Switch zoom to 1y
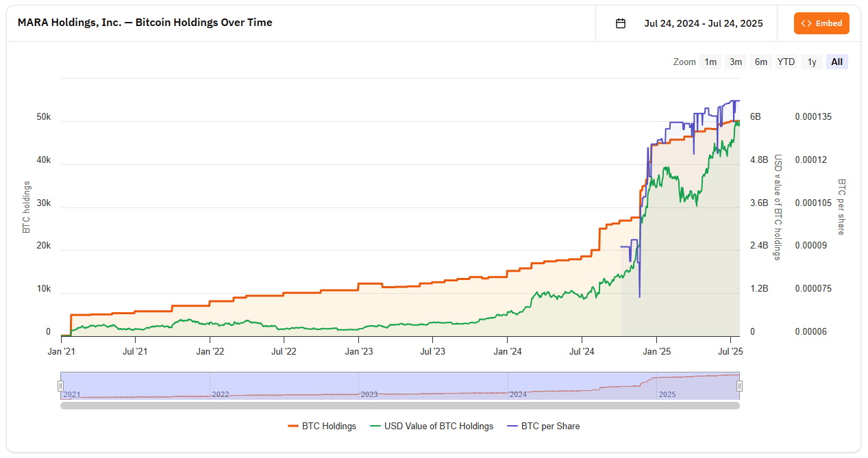The height and width of the screenshot is (458, 868). click(x=812, y=62)
